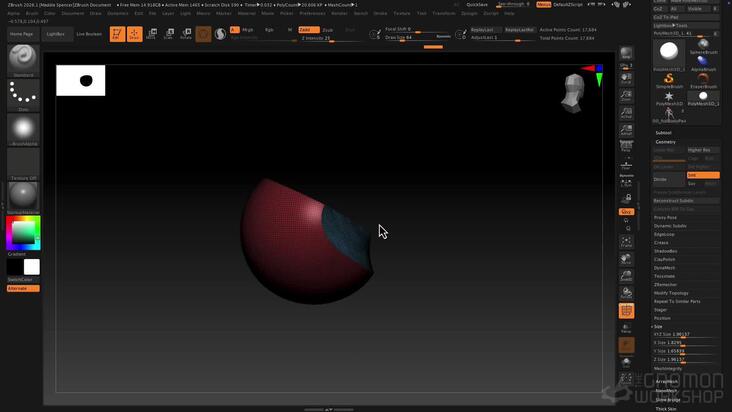Select the Move transform icon

coord(151,34)
